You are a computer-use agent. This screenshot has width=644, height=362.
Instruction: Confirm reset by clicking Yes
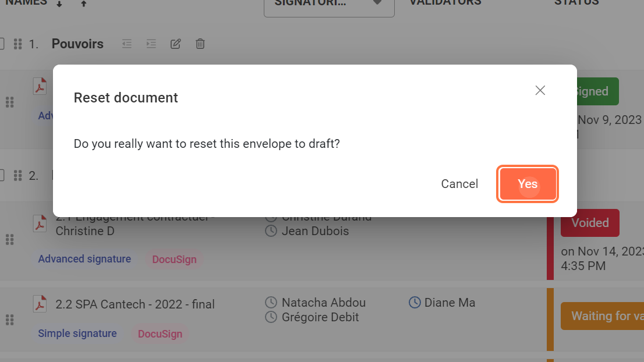[x=528, y=184]
